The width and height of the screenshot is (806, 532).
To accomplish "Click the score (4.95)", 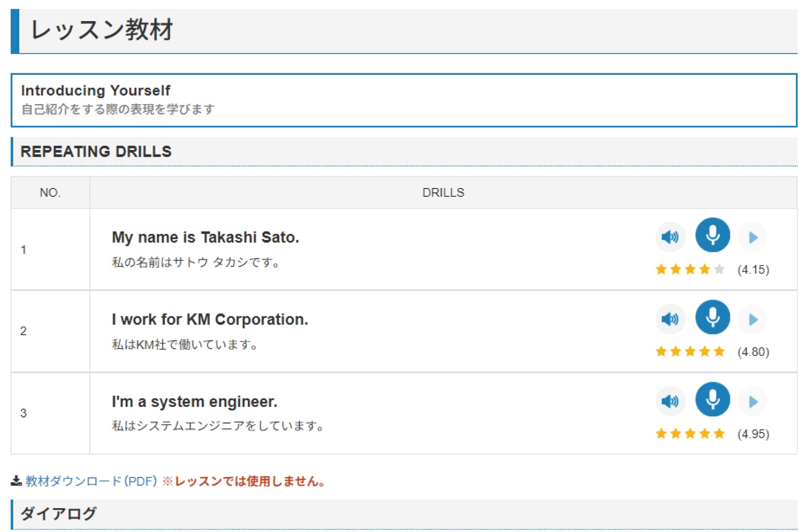I will [753, 434].
